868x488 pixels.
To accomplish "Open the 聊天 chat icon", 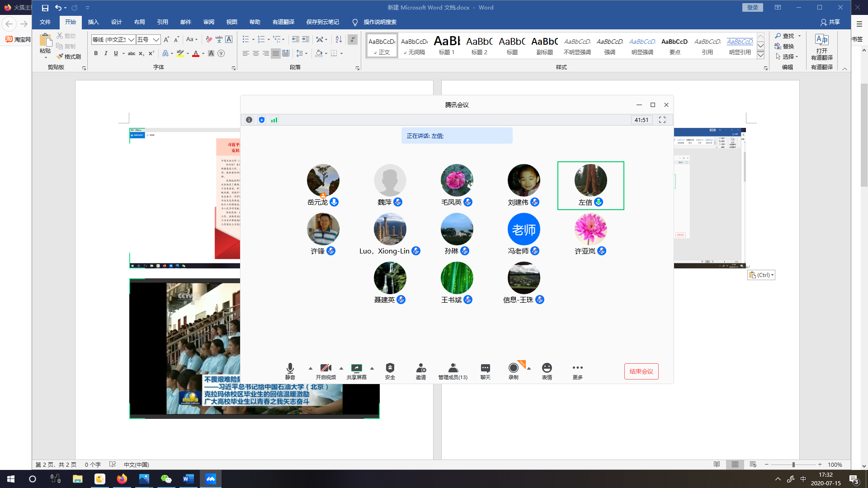I will click(485, 368).
